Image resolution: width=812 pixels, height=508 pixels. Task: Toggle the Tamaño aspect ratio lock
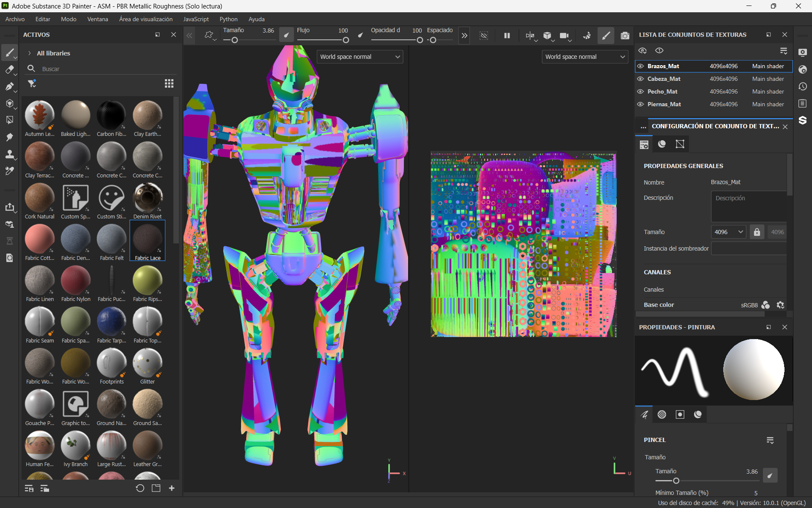(x=757, y=232)
